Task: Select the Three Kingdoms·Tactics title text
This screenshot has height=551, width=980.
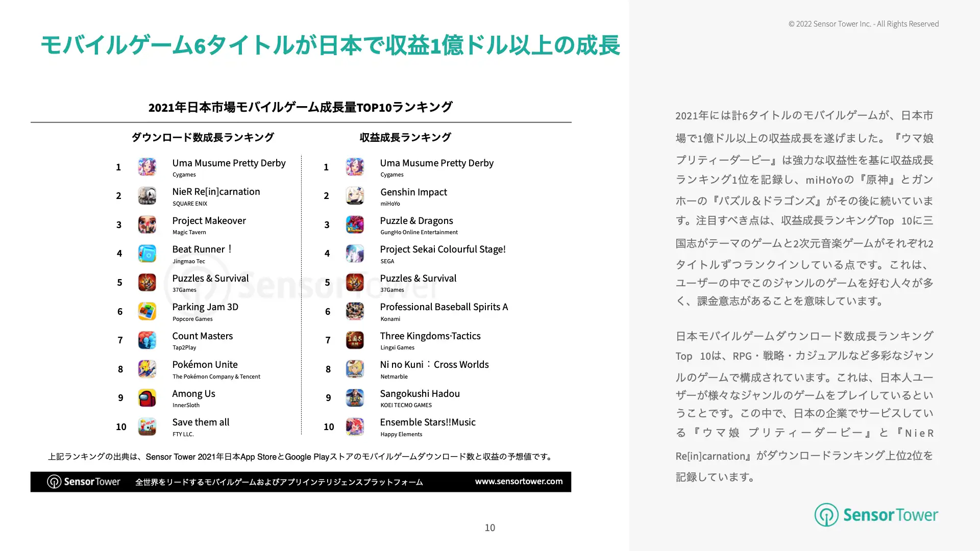Action: coord(430,336)
